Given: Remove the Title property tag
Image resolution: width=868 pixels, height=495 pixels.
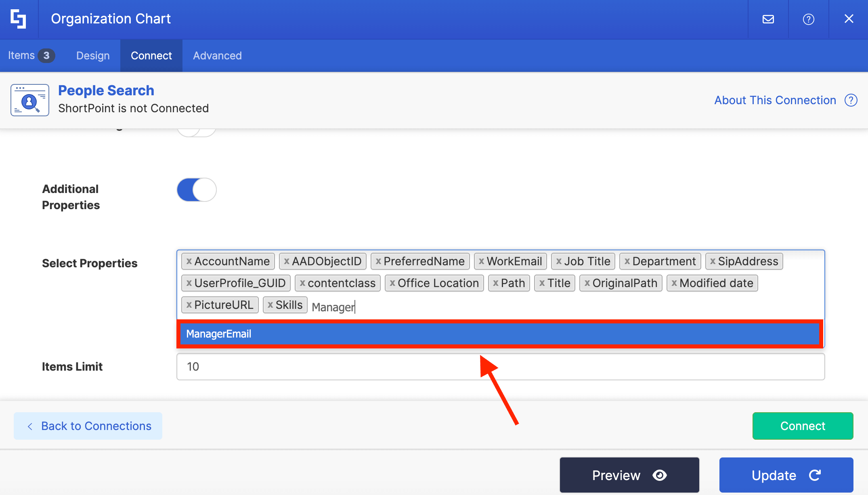Looking at the screenshot, I should 542,283.
